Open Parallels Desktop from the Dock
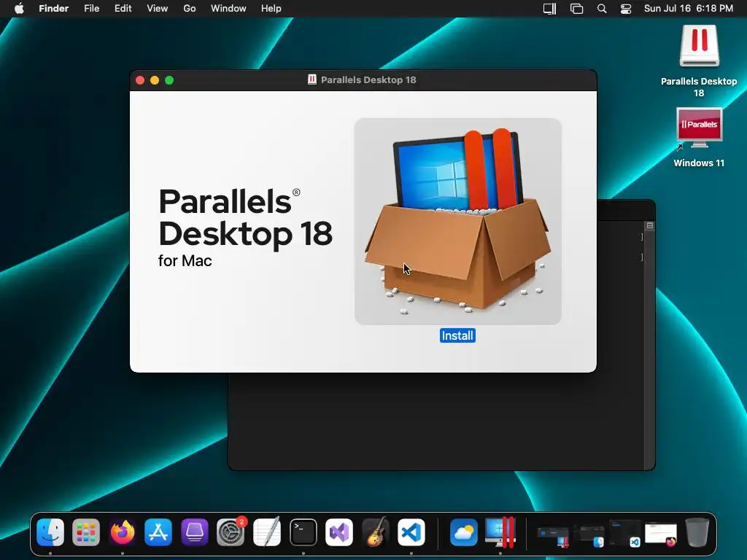The width and height of the screenshot is (747, 560). click(x=500, y=532)
